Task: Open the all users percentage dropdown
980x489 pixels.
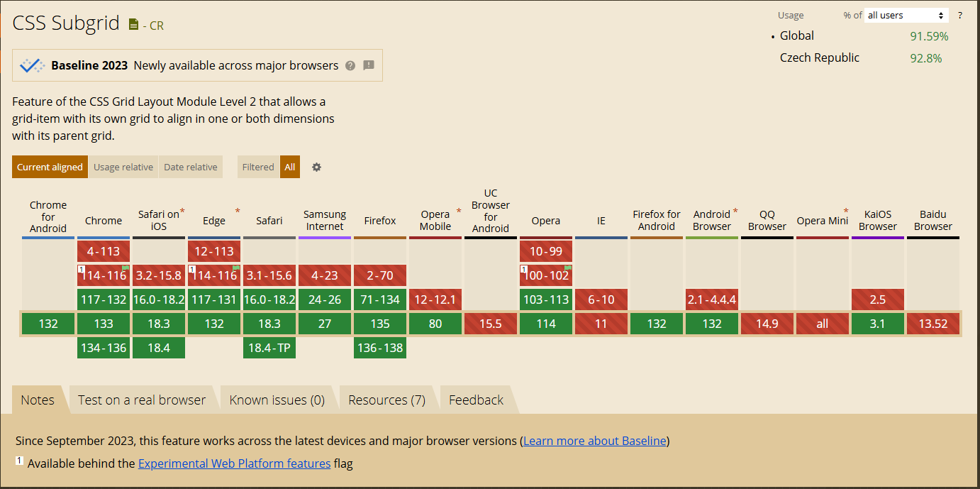Action: (906, 15)
